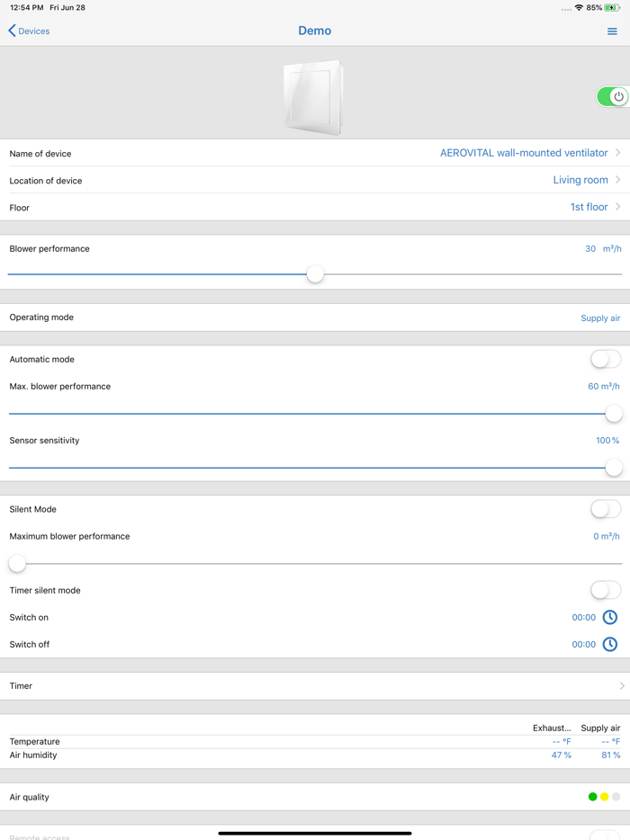Tap the 81 % supply air humidity value
Image resolution: width=630 pixels, height=840 pixels.
[x=611, y=755]
